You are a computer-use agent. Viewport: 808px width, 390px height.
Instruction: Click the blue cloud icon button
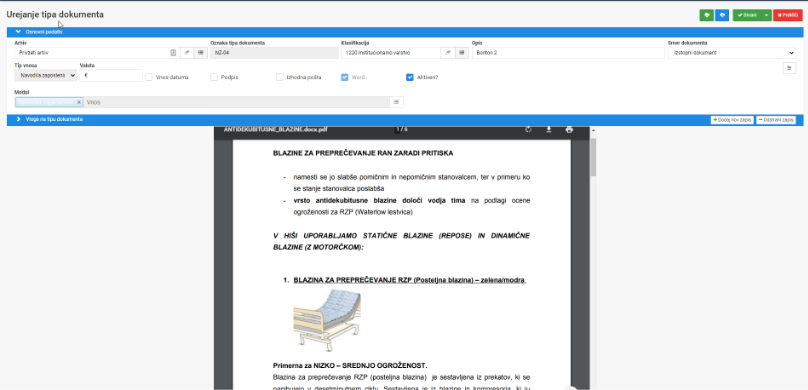722,15
